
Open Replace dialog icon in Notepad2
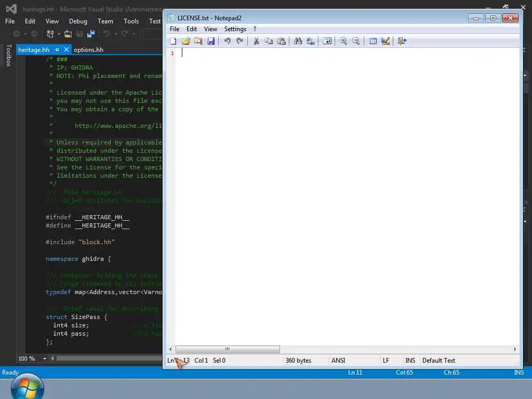(311, 41)
